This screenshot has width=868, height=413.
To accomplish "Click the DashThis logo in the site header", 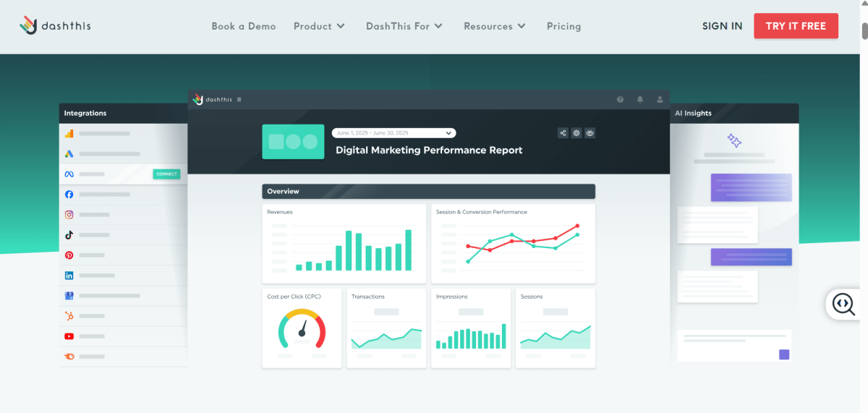I will [55, 25].
